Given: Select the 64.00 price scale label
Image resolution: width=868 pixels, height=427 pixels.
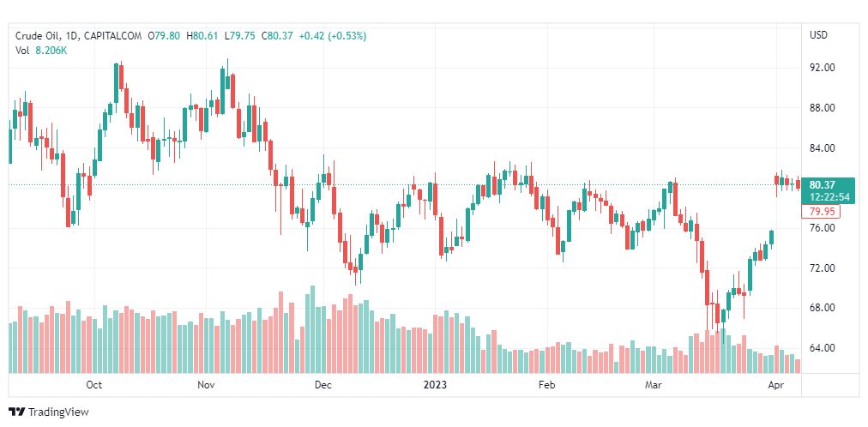Looking at the screenshot, I should [x=823, y=348].
